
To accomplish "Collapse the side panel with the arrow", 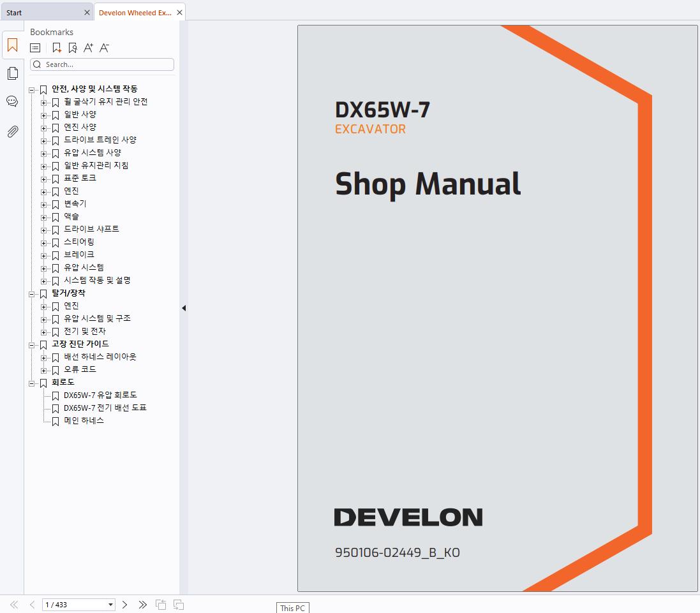I will [184, 308].
